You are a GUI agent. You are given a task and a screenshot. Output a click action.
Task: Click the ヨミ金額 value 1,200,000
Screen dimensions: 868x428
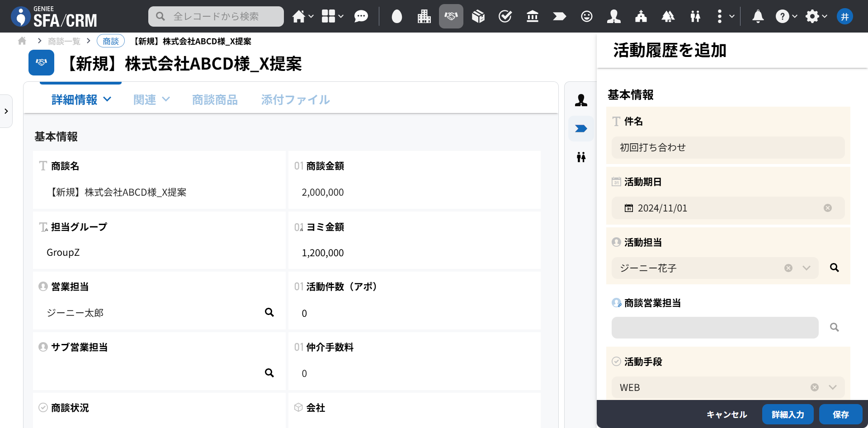tap(323, 253)
